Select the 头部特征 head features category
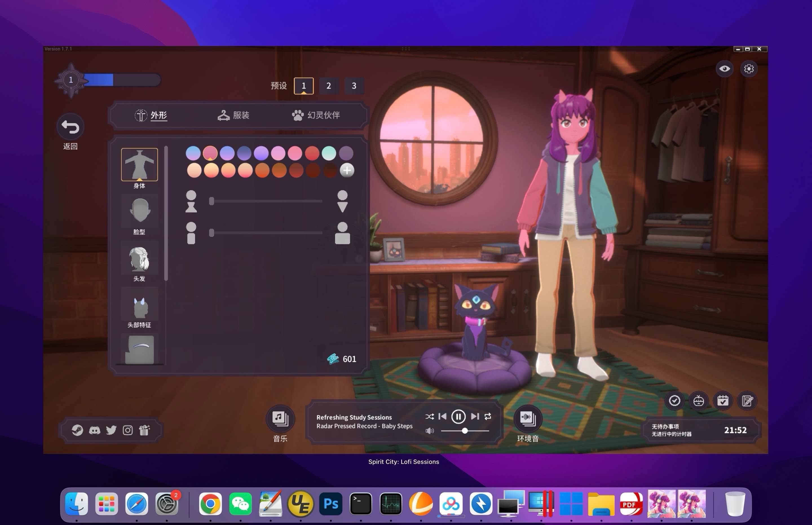This screenshot has width=812, height=525. (x=140, y=303)
